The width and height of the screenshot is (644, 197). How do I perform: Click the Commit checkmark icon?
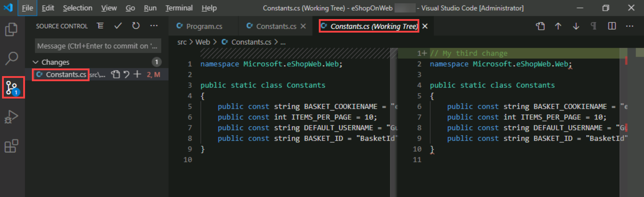[118, 26]
